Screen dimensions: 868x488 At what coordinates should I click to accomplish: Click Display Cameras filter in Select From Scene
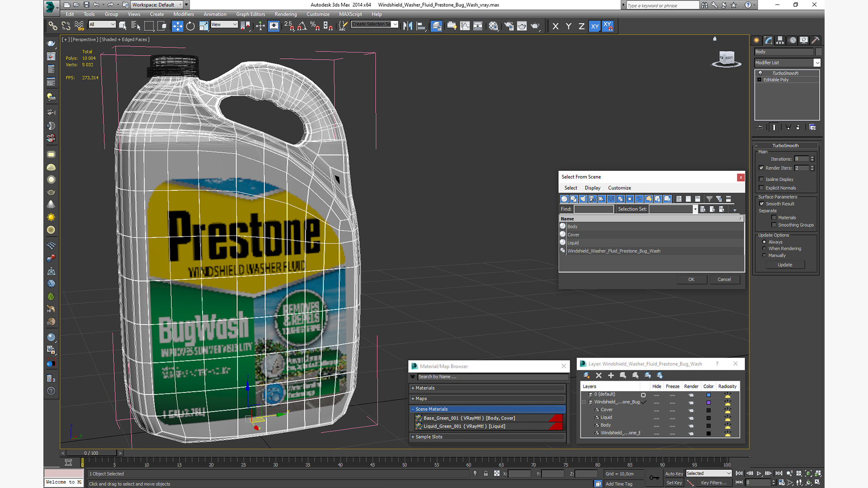click(x=592, y=199)
